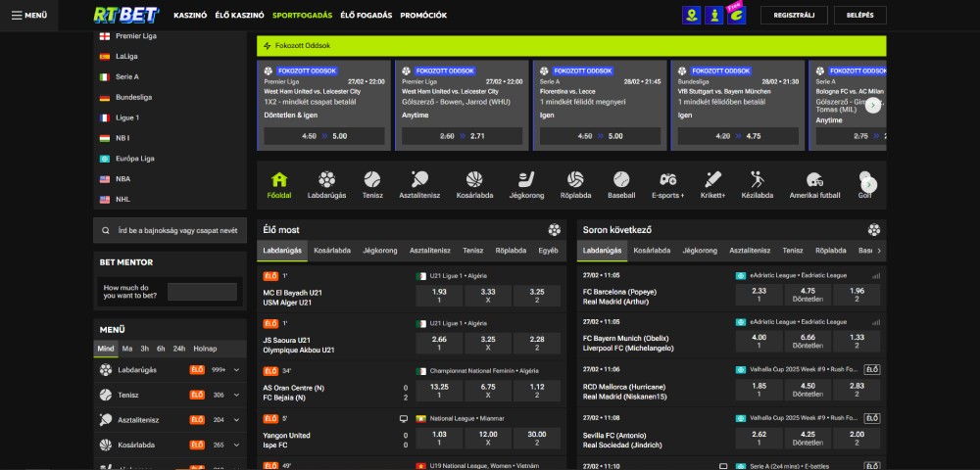The image size is (980, 470).
Task: Select the 3h time filter
Action: click(144, 349)
